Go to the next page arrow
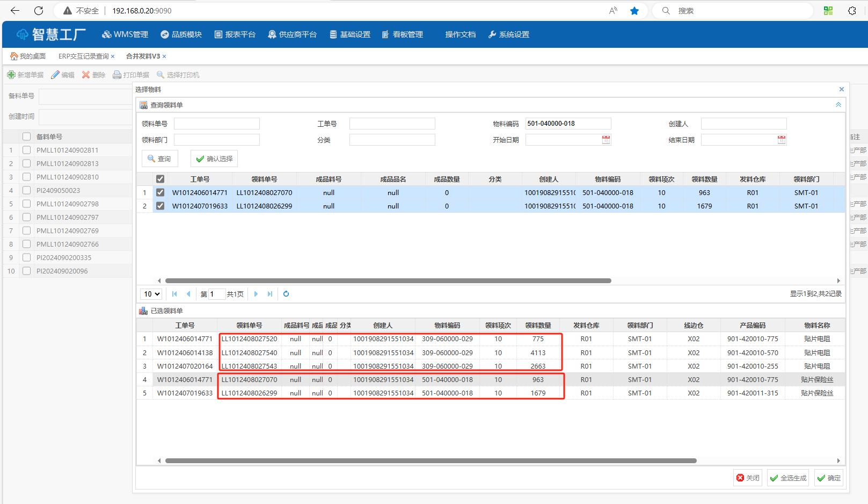Screen dimensions: 868x504 point(256,294)
